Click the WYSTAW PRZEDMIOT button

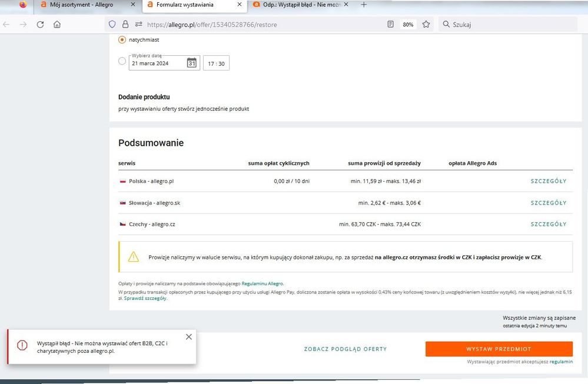click(x=499, y=349)
